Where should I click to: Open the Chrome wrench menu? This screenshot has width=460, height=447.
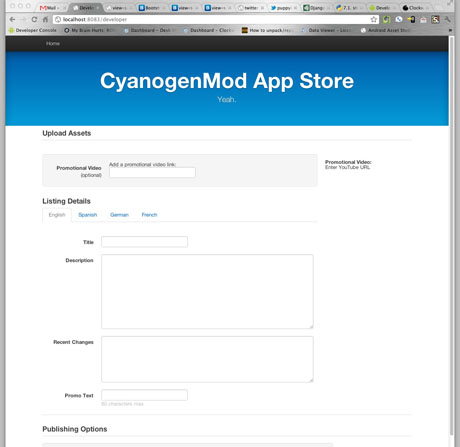[x=447, y=20]
